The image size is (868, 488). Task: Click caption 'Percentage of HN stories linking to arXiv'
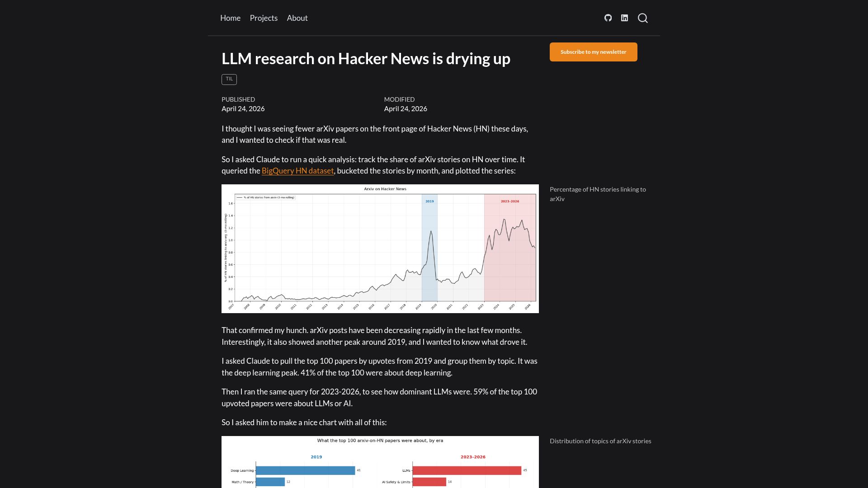598,194
